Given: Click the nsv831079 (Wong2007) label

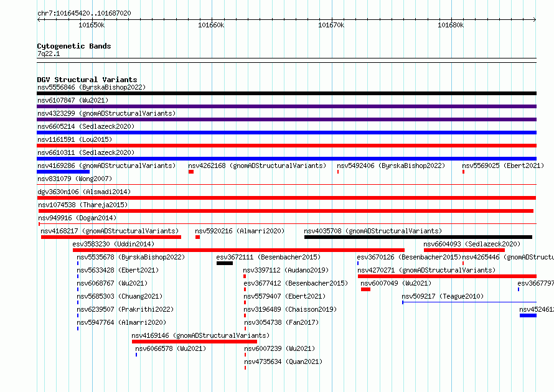Looking at the screenshot, I should coord(75,179).
